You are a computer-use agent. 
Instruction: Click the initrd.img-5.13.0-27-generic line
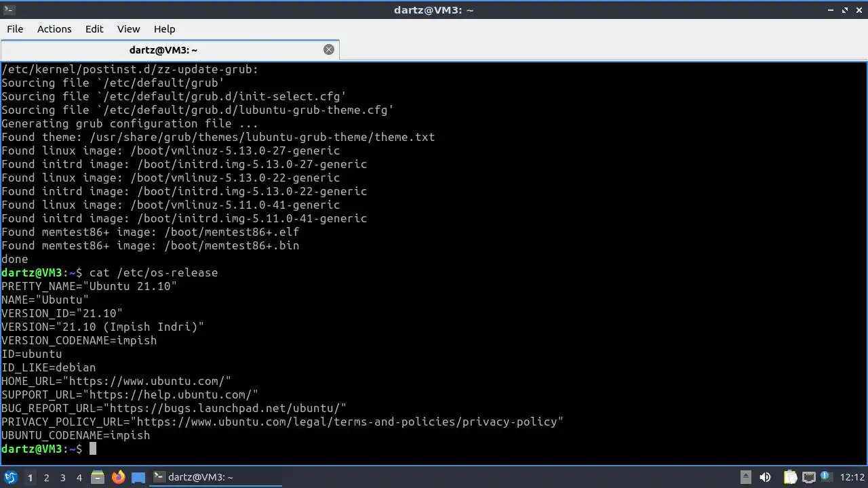coord(184,164)
